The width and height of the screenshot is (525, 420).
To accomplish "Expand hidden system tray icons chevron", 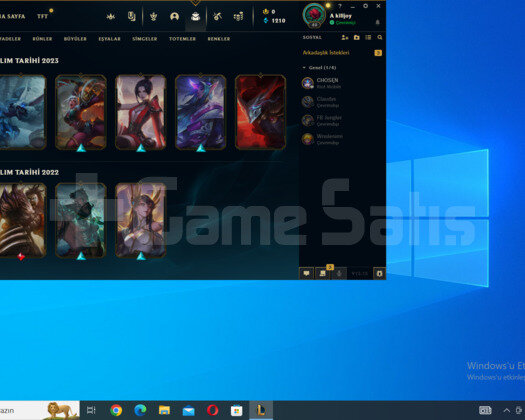I will [507, 410].
